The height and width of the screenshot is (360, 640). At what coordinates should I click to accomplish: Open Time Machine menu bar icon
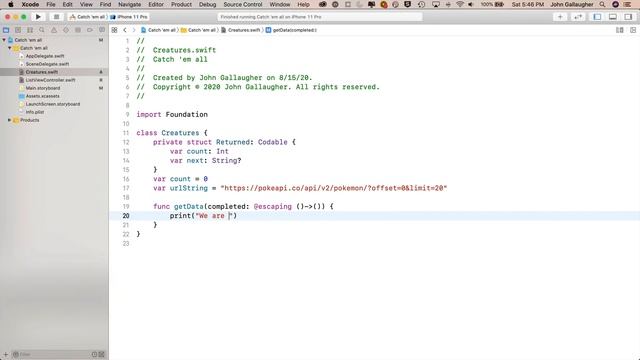click(421, 4)
